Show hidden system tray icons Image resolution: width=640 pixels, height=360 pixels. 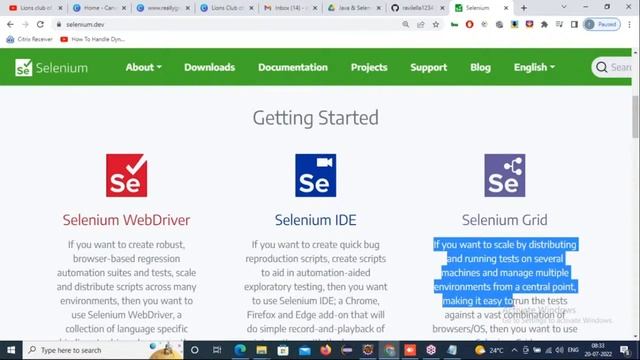point(514,350)
